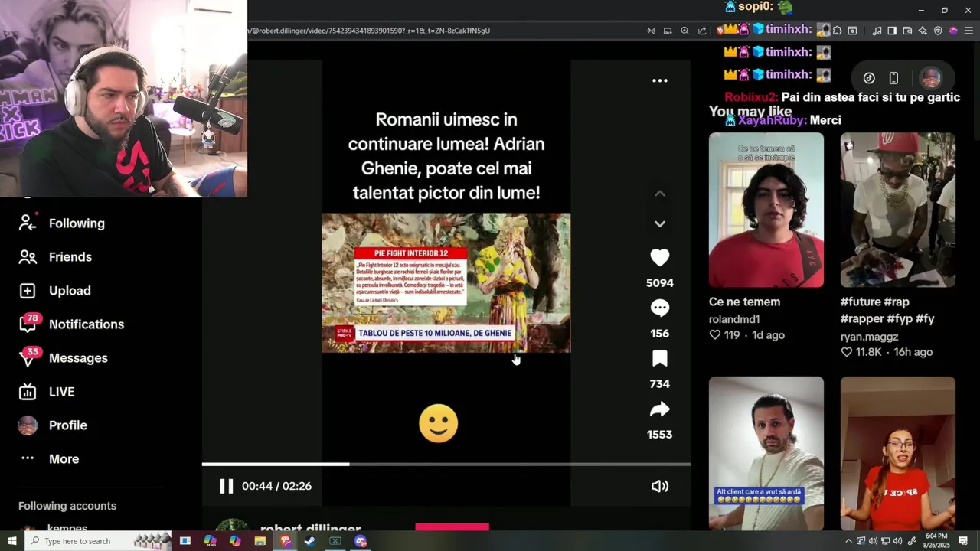Open the taskbar clock showing 6:04 PM

(x=936, y=541)
